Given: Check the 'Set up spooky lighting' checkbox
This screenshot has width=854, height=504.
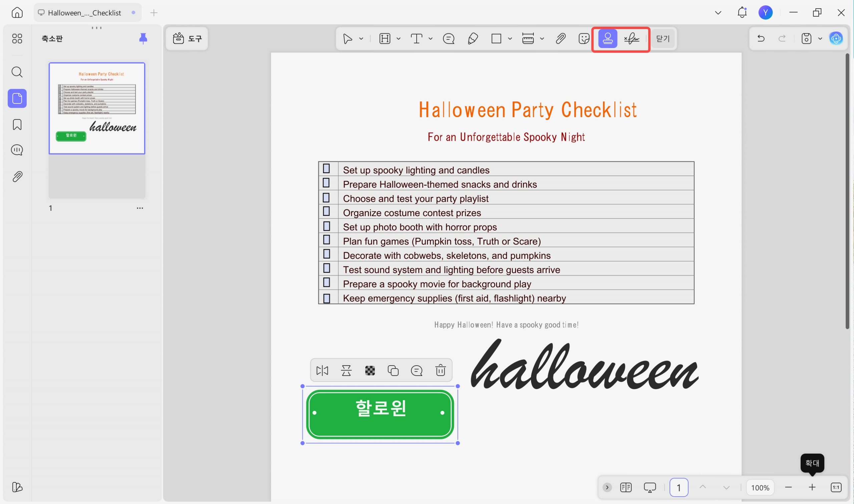Looking at the screenshot, I should tap(326, 169).
